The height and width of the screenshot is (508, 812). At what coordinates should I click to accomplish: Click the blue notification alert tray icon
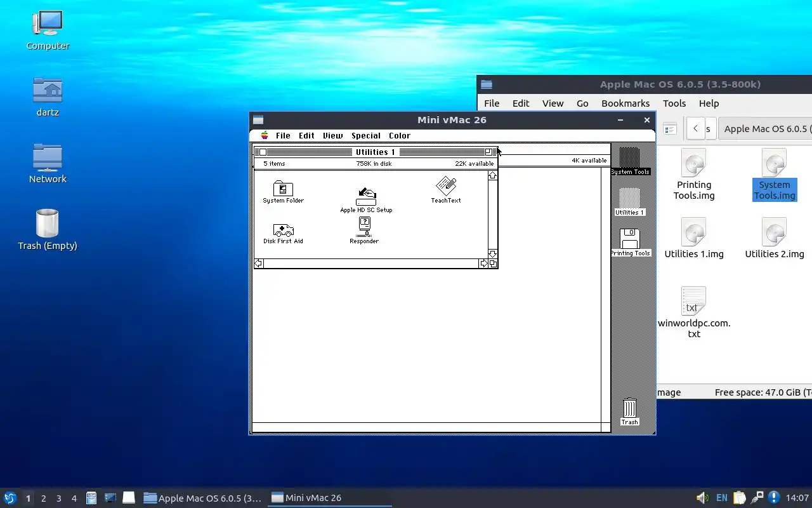pyautogui.click(x=773, y=498)
